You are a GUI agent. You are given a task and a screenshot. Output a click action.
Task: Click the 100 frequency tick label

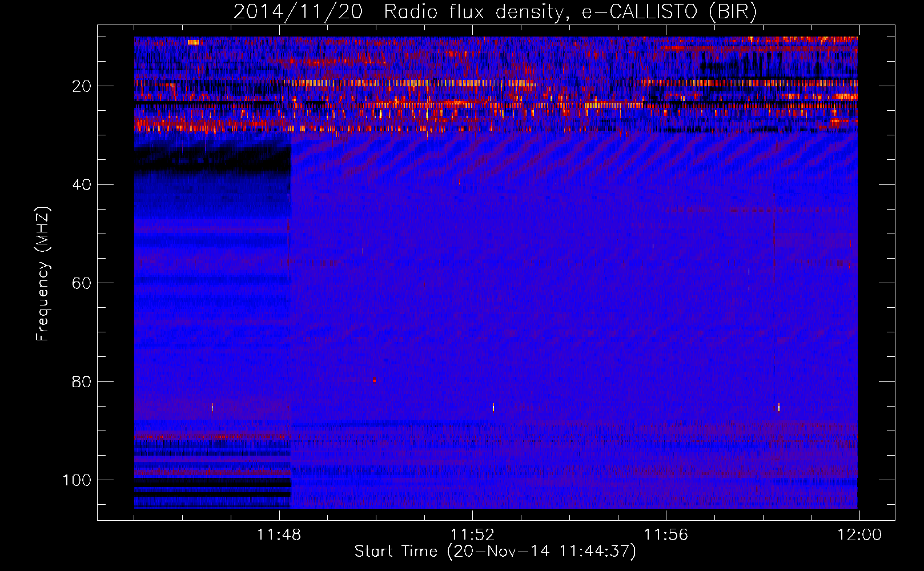pos(77,480)
